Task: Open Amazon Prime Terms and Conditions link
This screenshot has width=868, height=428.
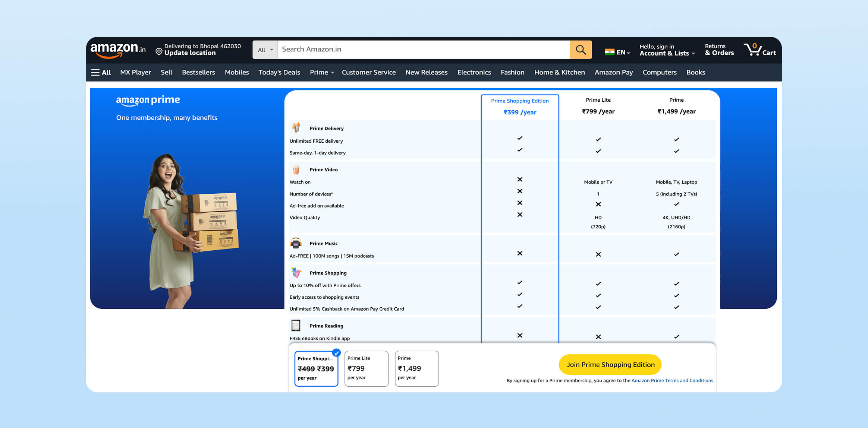Action: tap(672, 380)
